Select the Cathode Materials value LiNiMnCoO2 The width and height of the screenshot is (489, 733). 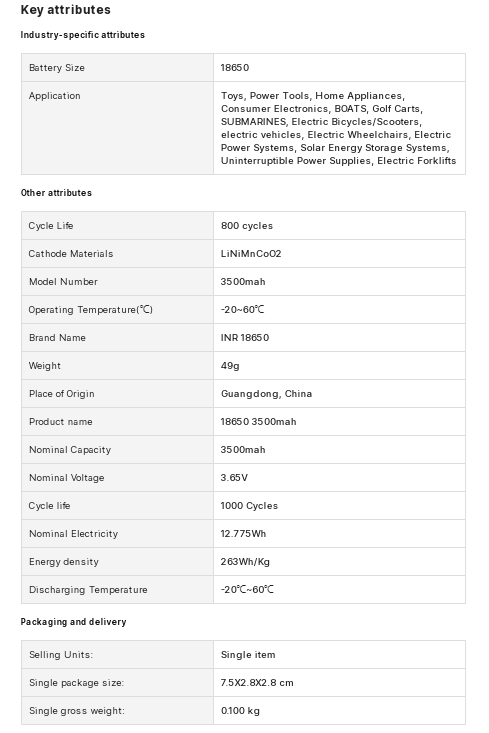point(251,254)
